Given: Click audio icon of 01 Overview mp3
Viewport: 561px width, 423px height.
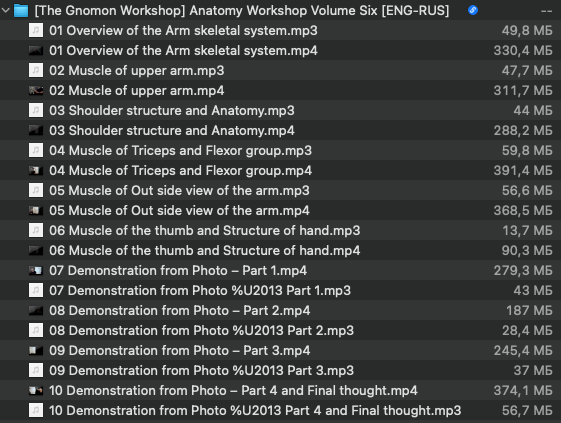Looking at the screenshot, I should [36, 30].
